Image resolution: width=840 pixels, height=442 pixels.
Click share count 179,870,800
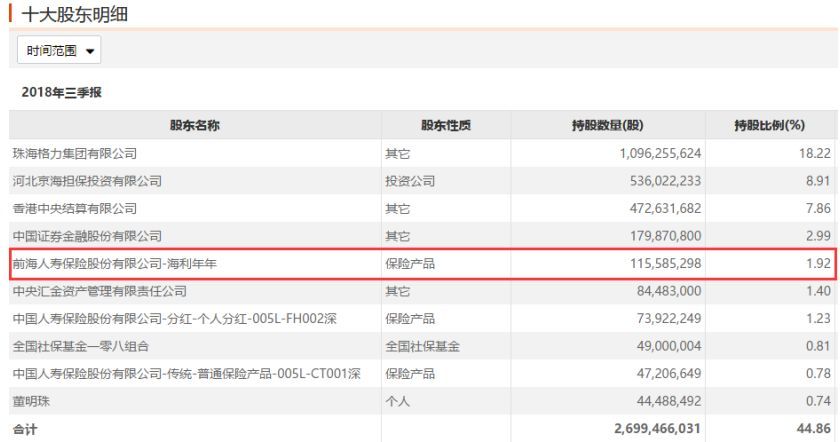click(x=665, y=236)
